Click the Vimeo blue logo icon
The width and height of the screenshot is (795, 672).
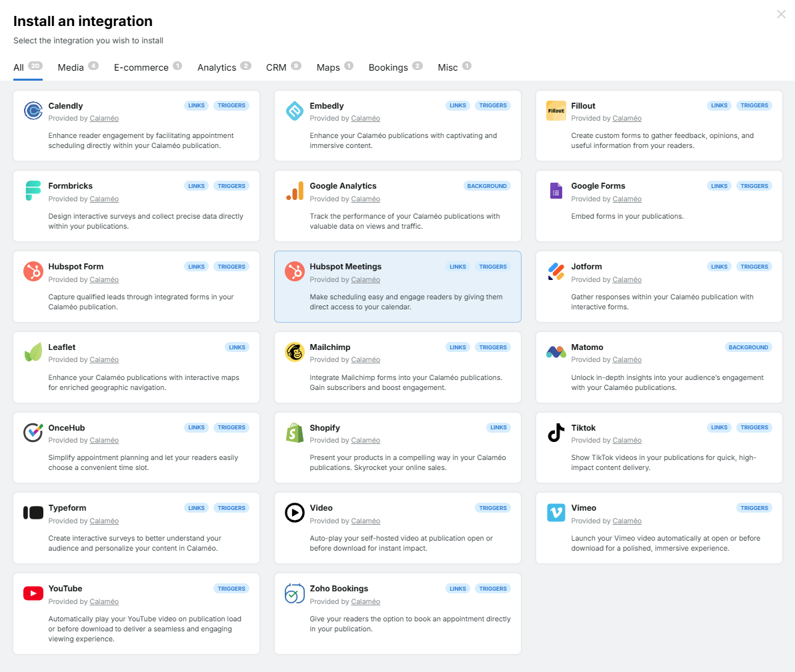[556, 513]
